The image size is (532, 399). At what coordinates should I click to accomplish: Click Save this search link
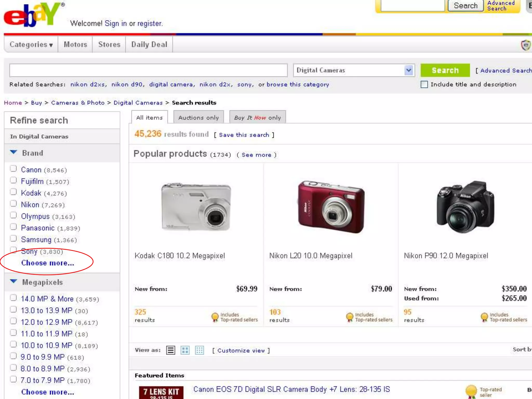click(244, 135)
